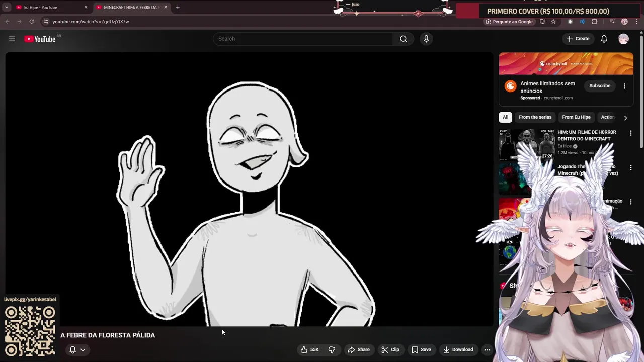Dislike the video with thumbs down
Screen dimensions: 644x362
point(332,350)
